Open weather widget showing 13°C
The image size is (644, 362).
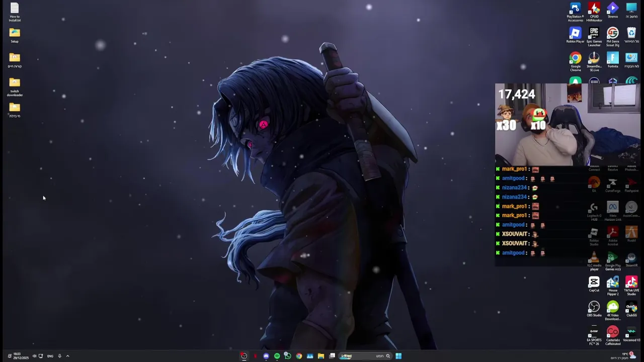point(623,356)
